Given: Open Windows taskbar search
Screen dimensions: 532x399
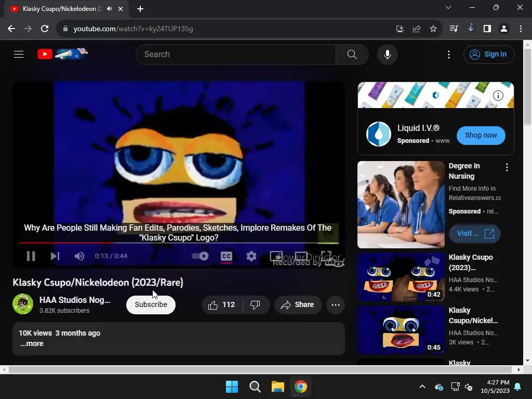Looking at the screenshot, I should point(255,387).
